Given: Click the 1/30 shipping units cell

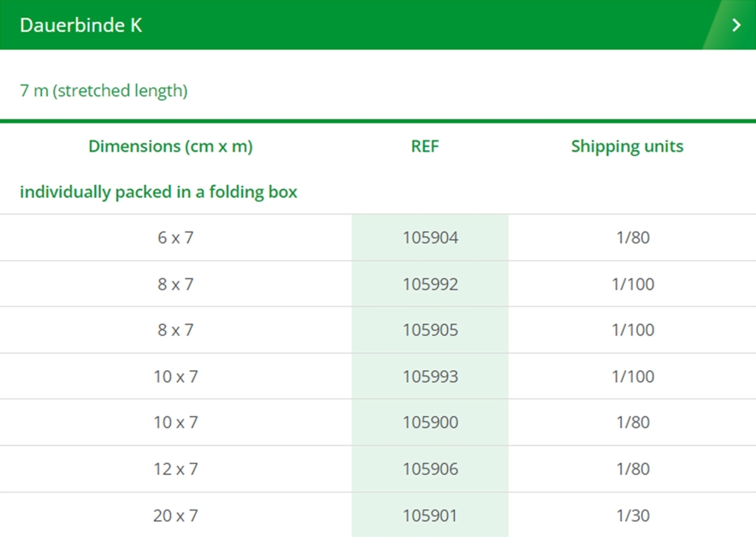Looking at the screenshot, I should pyautogui.click(x=633, y=516).
